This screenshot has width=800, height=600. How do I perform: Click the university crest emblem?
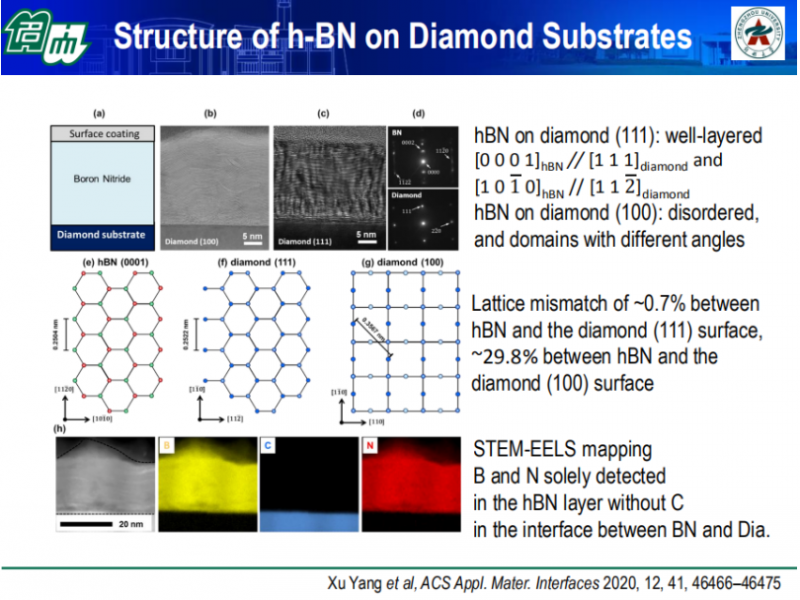click(x=760, y=37)
